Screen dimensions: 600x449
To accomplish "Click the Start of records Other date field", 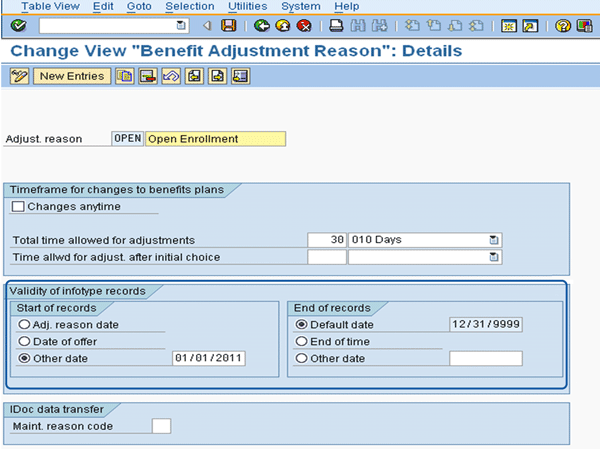I will 209,358.
